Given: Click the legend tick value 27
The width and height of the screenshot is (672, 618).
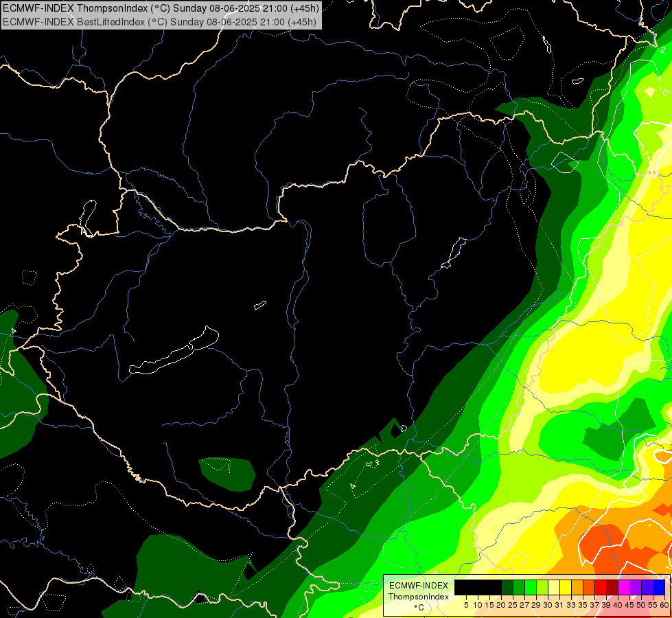Looking at the screenshot, I should (x=524, y=605).
